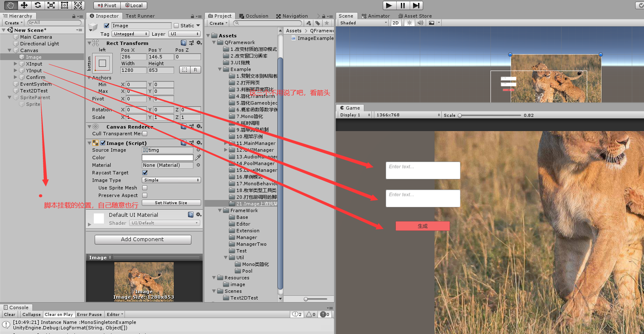Enable Use Sprite Mesh checkbox
Image resolution: width=644 pixels, height=334 pixels.
tap(145, 188)
